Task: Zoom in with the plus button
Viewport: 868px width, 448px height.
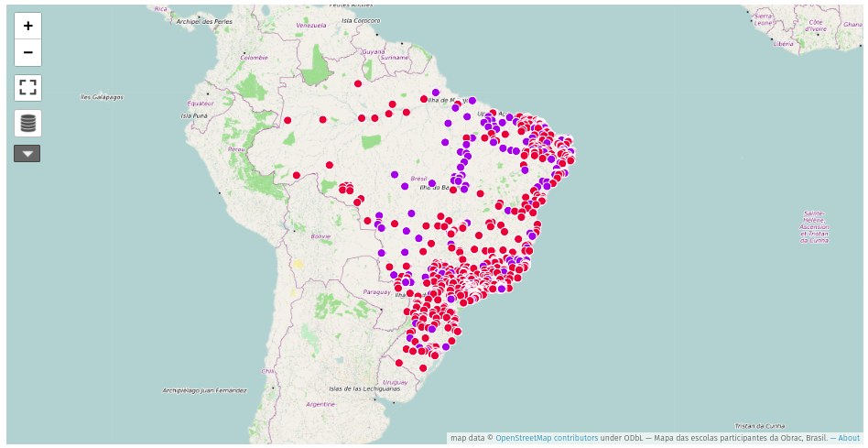Action: pyautogui.click(x=27, y=26)
